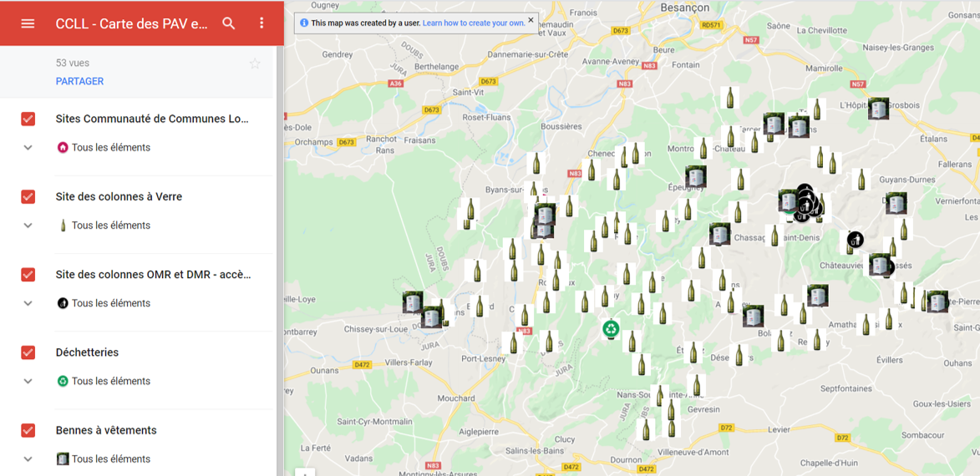Select the green recycling marker on map
This screenshot has width=980, height=476.
tap(612, 328)
